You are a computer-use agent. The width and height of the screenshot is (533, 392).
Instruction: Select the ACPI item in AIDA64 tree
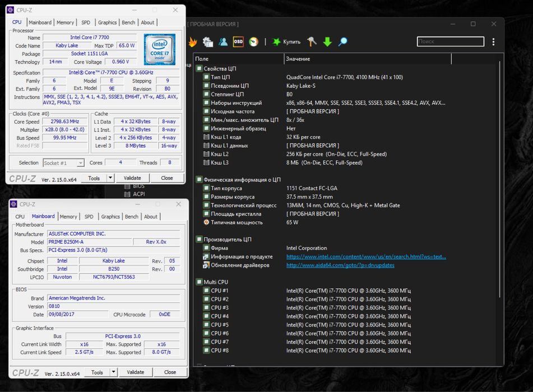click(x=139, y=194)
